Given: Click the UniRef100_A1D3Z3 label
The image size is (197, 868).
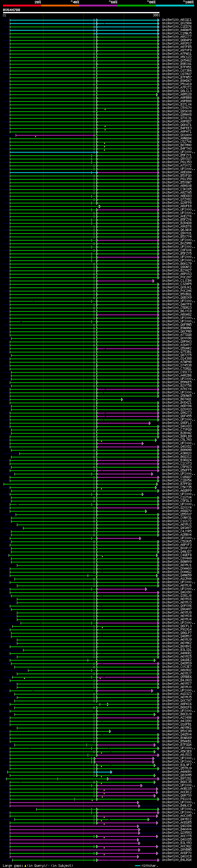Looking at the screenshot, I should click(x=176, y=694).
